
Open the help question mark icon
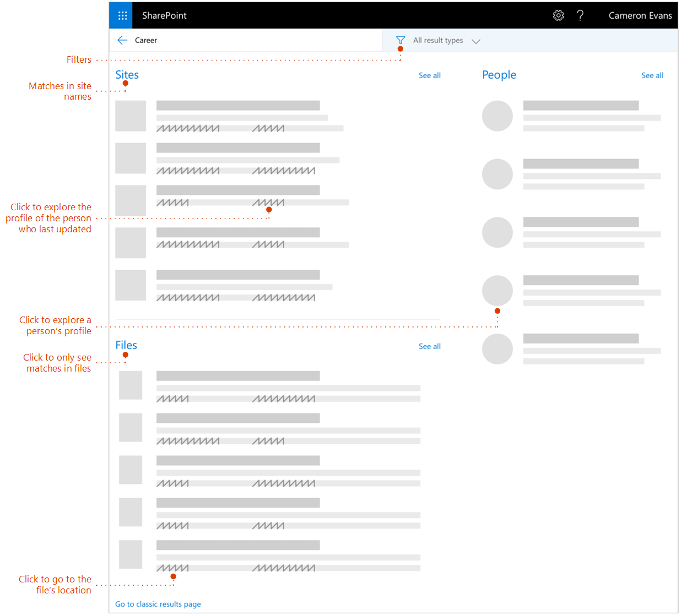(x=580, y=15)
